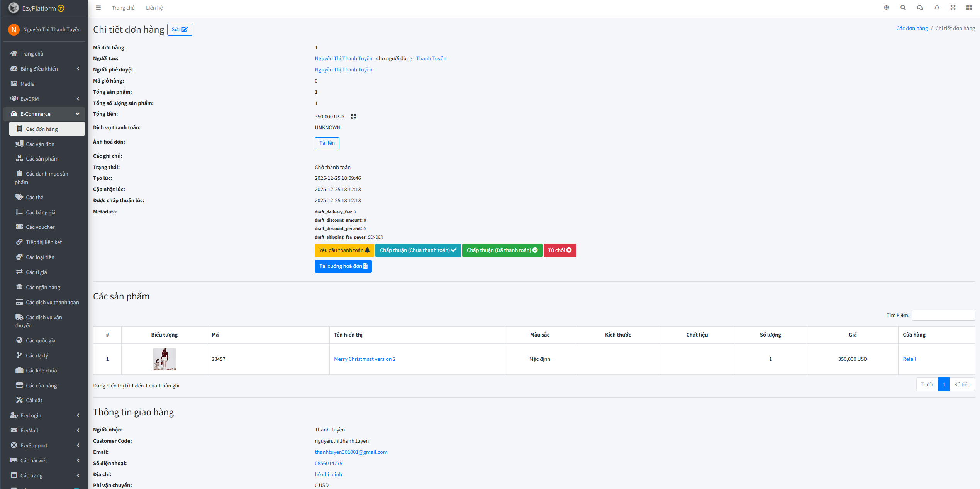The height and width of the screenshot is (489, 980).
Task: Toggle fullscreen with the expand icon
Action: 953,8
